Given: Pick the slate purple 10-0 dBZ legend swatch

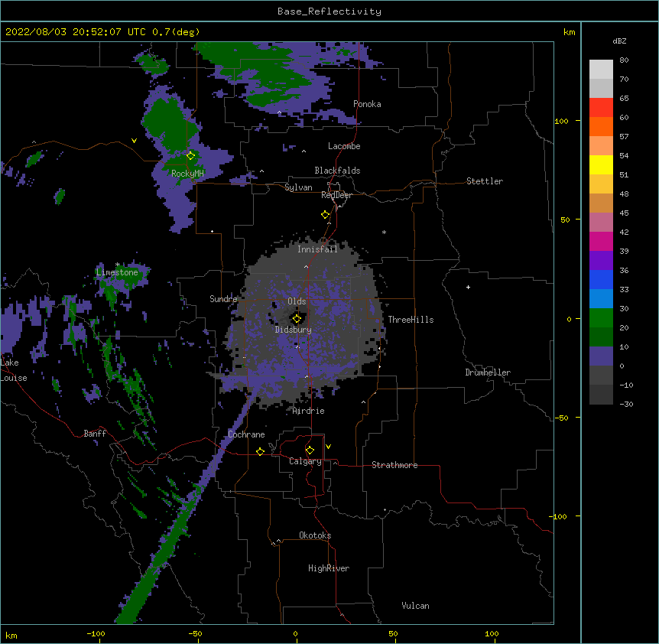Looking at the screenshot, I should (x=601, y=356).
